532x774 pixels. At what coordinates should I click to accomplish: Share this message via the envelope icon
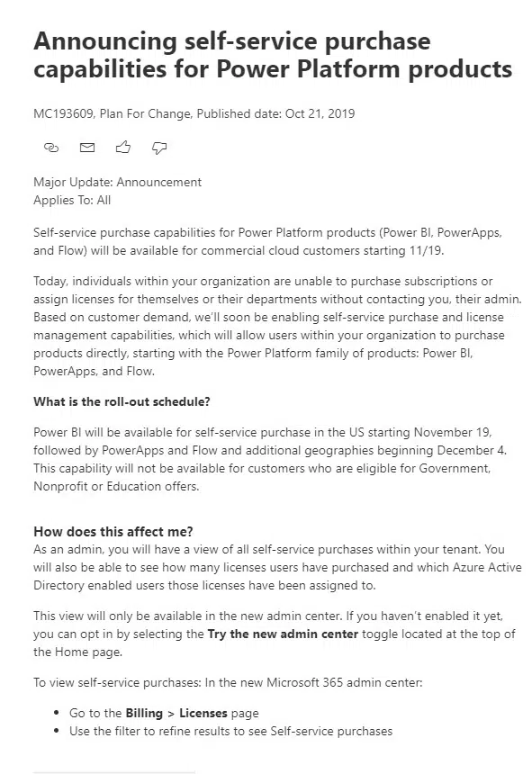(x=87, y=147)
